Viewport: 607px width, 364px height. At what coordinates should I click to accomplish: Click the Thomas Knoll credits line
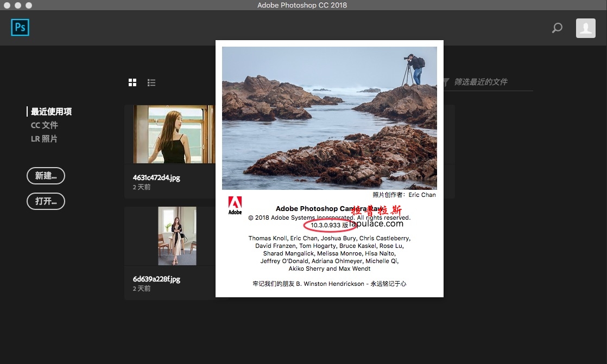(330, 238)
